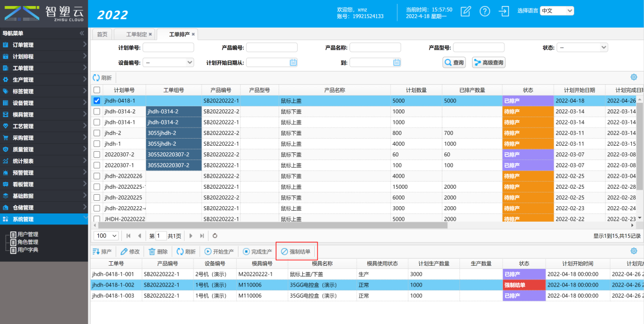Check the jhdh-1 row checkbox
The height and width of the screenshot is (324, 644).
pos(97,144)
